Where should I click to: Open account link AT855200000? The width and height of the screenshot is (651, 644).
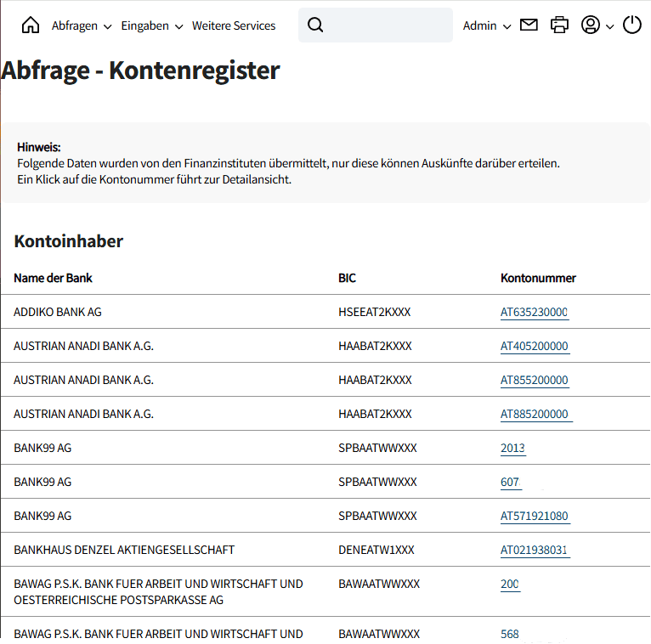(x=535, y=380)
